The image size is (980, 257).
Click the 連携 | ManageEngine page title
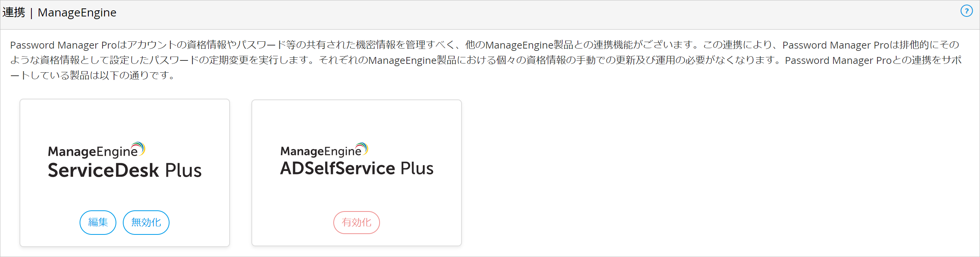[59, 13]
